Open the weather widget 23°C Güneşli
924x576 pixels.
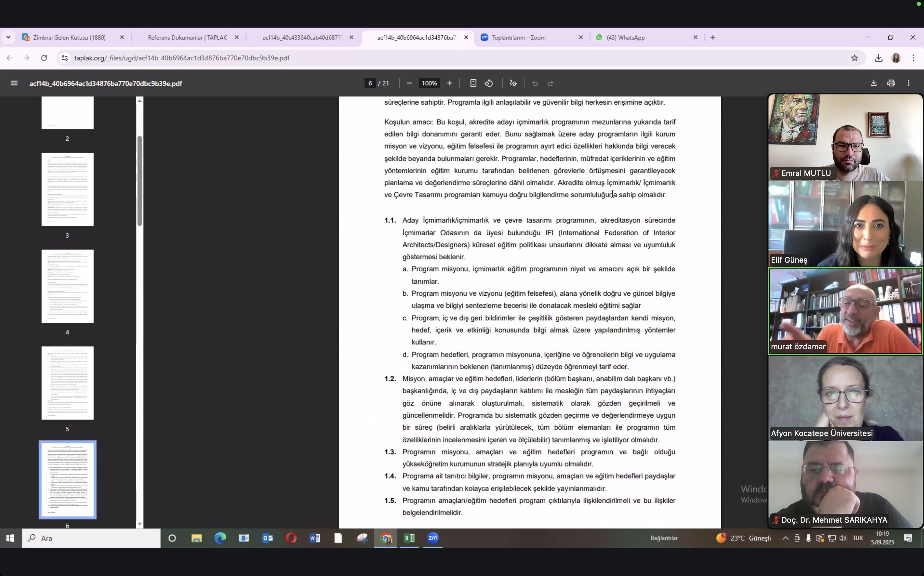tap(743, 538)
